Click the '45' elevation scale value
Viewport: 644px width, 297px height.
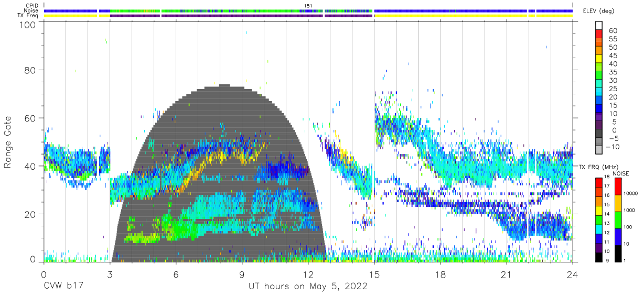612,56
